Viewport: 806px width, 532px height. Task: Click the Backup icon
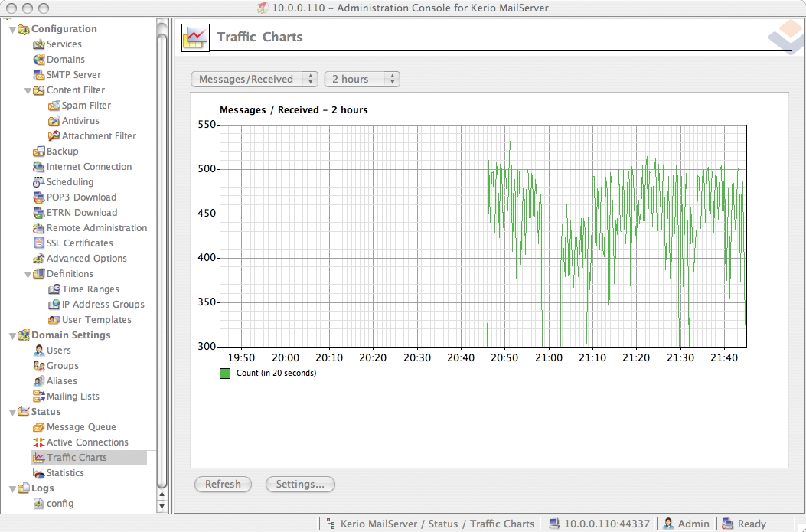pos(38,152)
